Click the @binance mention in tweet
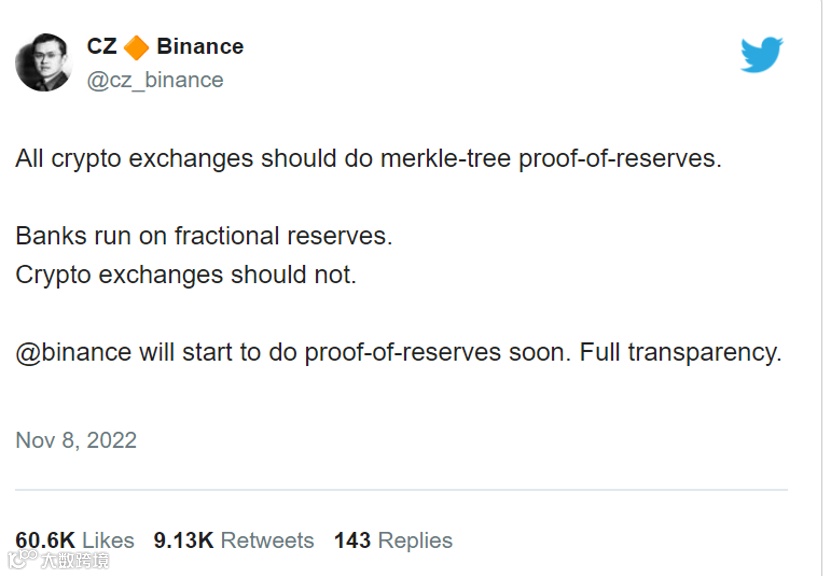This screenshot has height=576, width=832. click(74, 353)
